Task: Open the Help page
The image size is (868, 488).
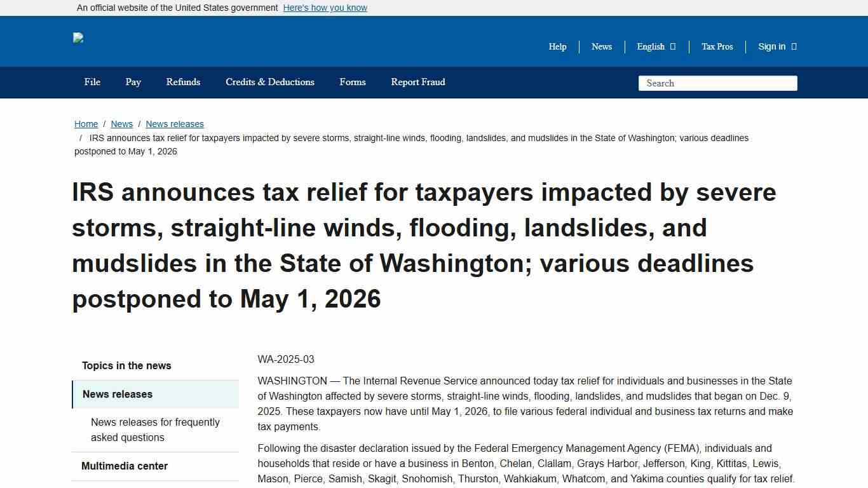Action: pos(557,46)
